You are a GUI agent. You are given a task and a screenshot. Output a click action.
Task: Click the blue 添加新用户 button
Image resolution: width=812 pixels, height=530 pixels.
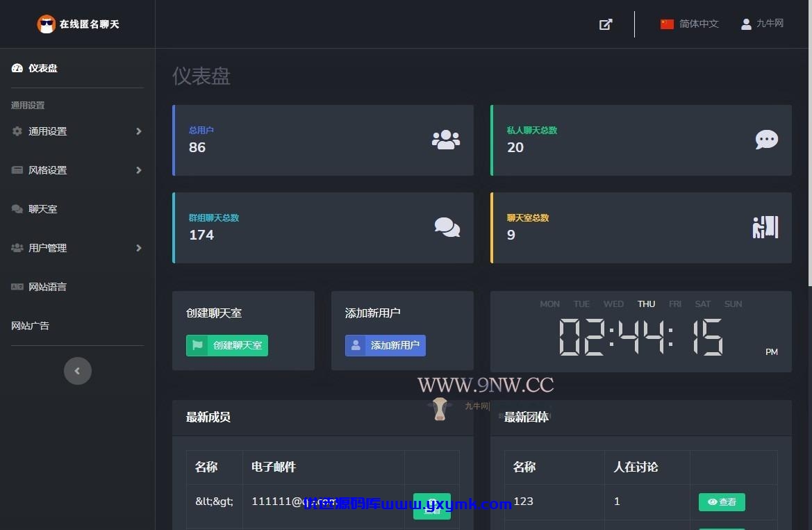click(x=386, y=345)
